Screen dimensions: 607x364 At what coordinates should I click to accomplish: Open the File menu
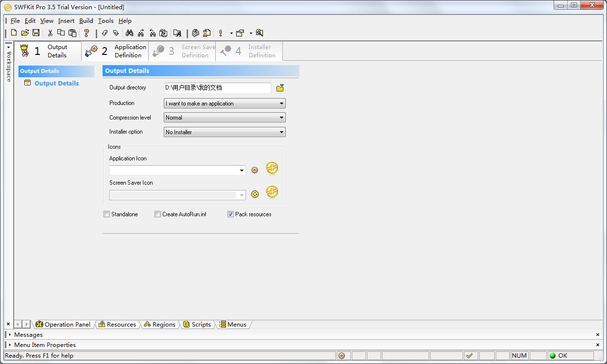[15, 21]
